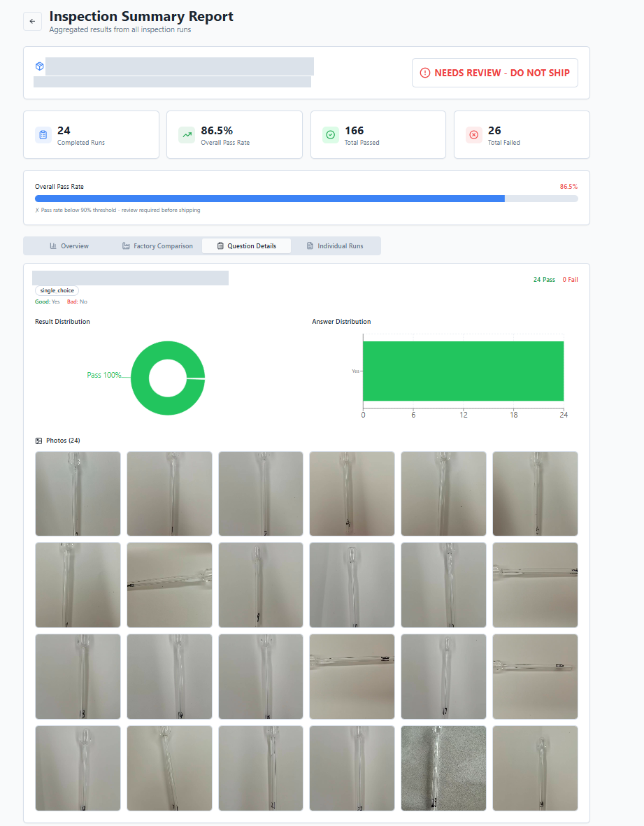
Task: Click the factory chart icon in Factory Comparison
Action: [126, 246]
